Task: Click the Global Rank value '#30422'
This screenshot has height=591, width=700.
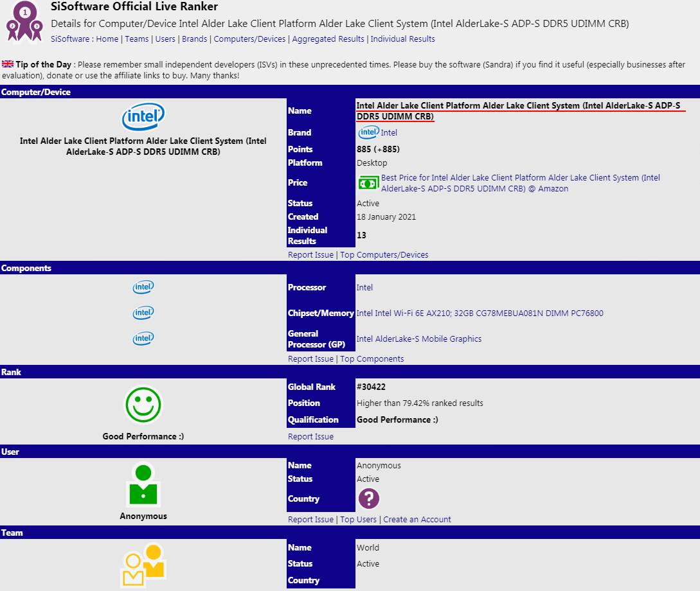Action: tap(371, 387)
